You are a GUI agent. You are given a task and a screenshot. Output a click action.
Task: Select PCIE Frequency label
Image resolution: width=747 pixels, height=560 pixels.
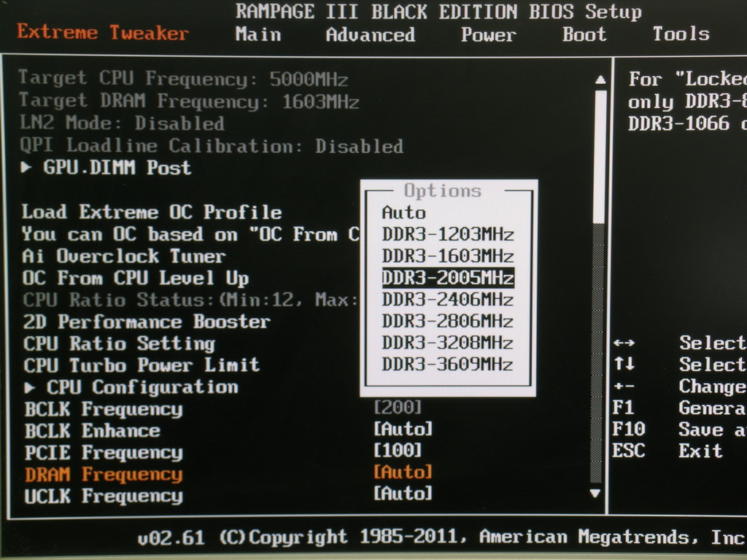[x=104, y=452]
